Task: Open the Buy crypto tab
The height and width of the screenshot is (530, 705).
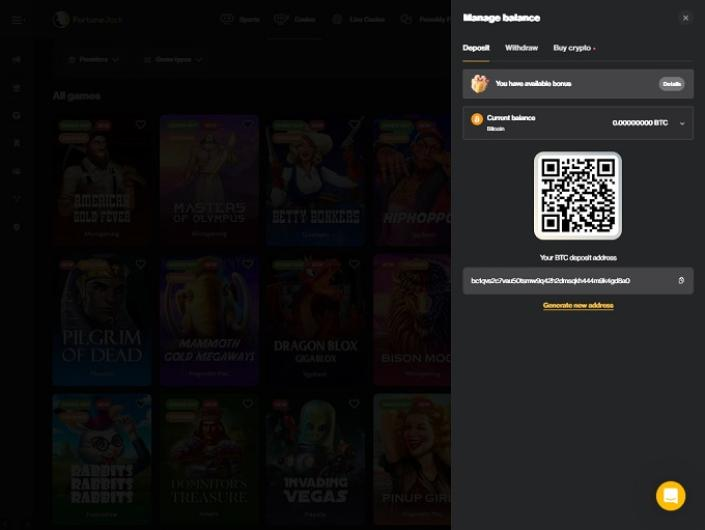Action: (x=572, y=48)
